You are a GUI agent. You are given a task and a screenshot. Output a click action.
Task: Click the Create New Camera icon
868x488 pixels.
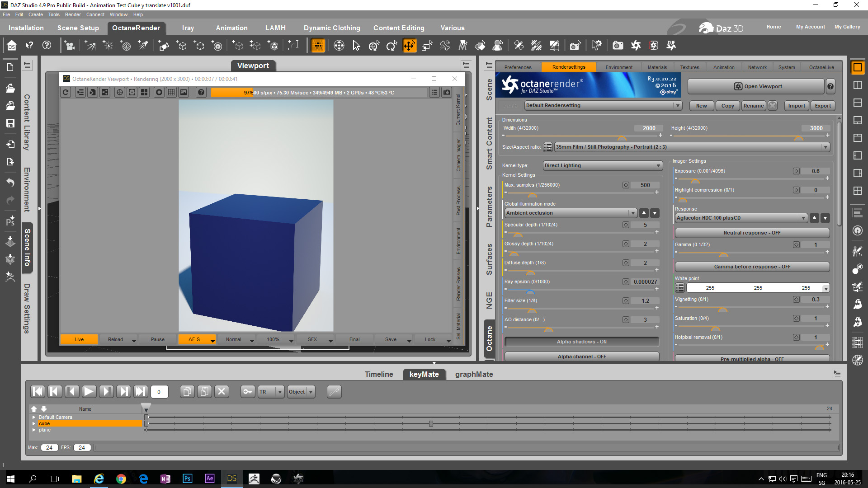point(69,45)
